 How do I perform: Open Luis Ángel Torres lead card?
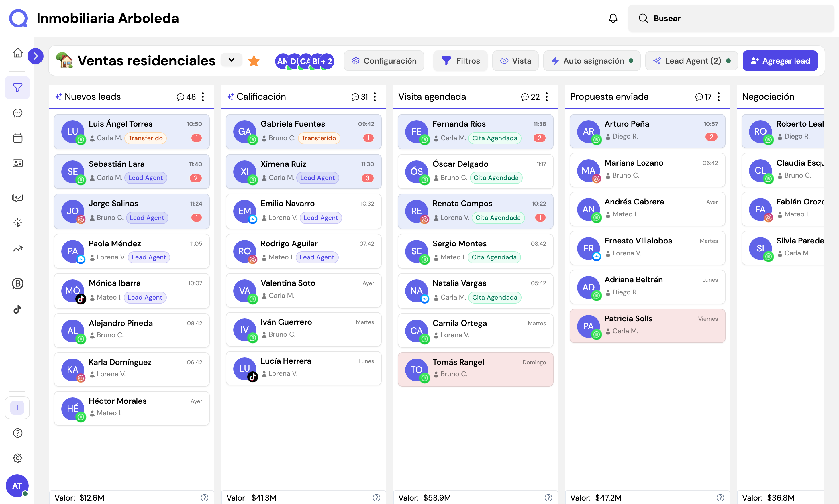[x=132, y=132]
